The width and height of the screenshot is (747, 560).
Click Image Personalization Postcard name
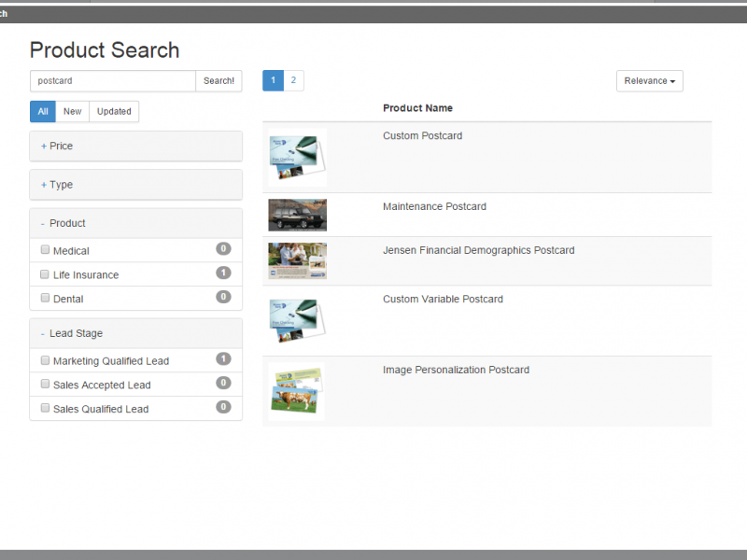[456, 370]
